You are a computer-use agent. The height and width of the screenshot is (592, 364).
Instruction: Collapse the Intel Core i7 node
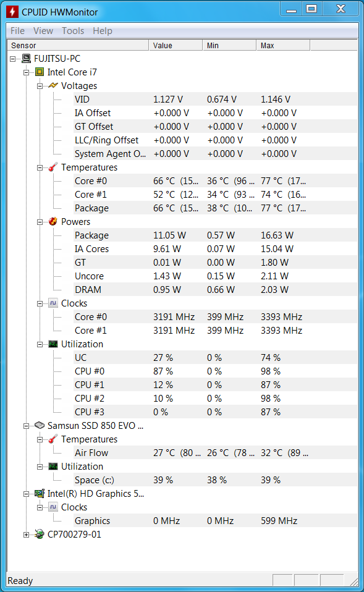click(26, 72)
